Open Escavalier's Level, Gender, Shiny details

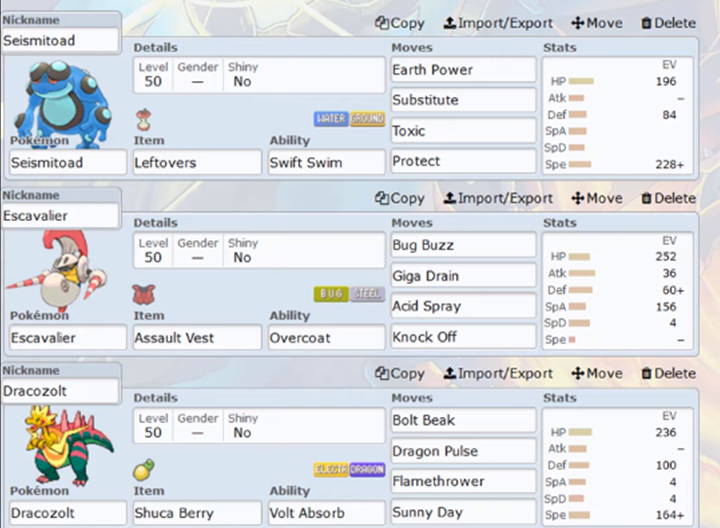(259, 251)
